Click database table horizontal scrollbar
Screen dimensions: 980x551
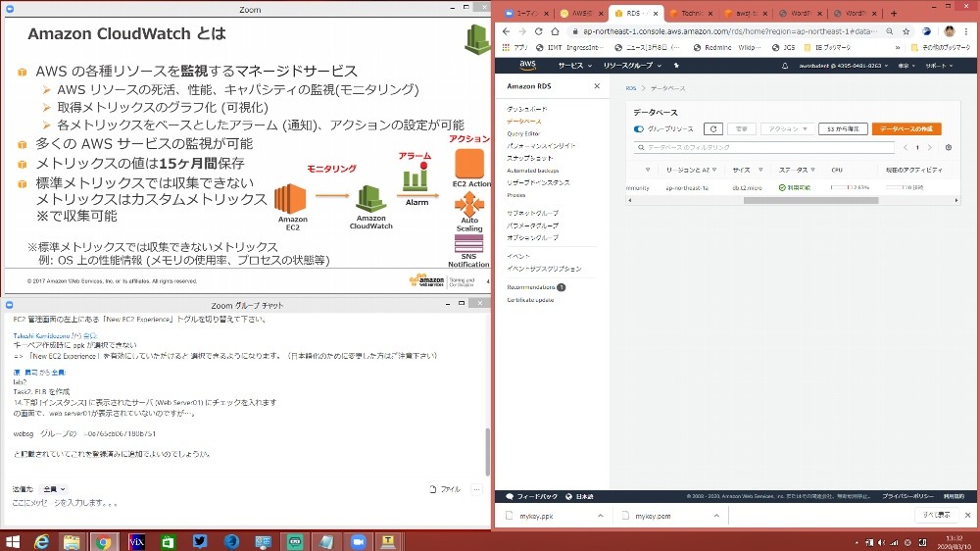pos(810,201)
